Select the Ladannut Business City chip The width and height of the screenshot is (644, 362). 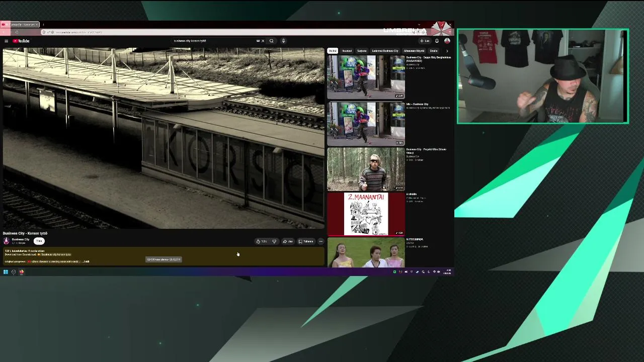pos(385,51)
